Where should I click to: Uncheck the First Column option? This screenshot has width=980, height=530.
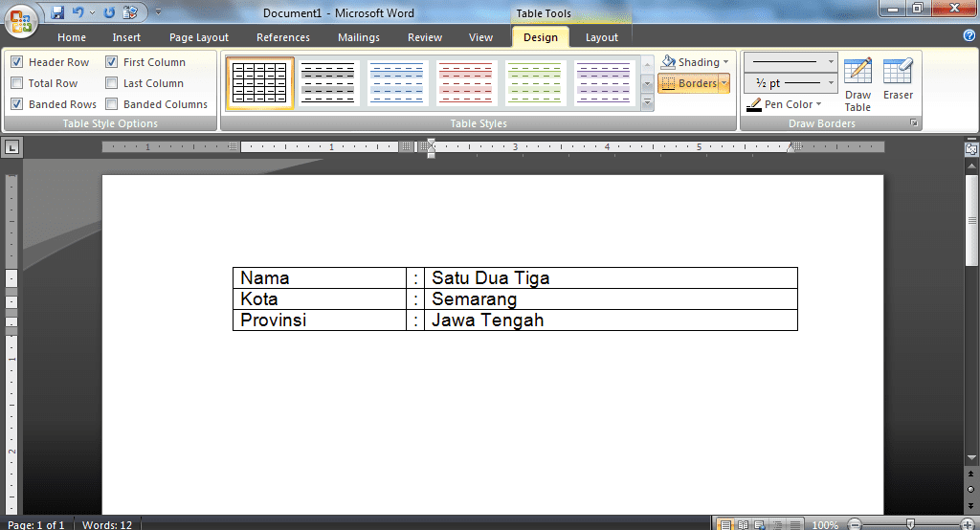pyautogui.click(x=112, y=62)
